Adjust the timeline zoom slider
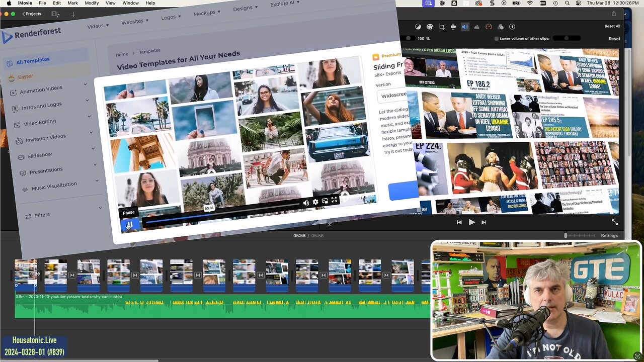Viewport: 644px width, 362px height. click(580, 236)
